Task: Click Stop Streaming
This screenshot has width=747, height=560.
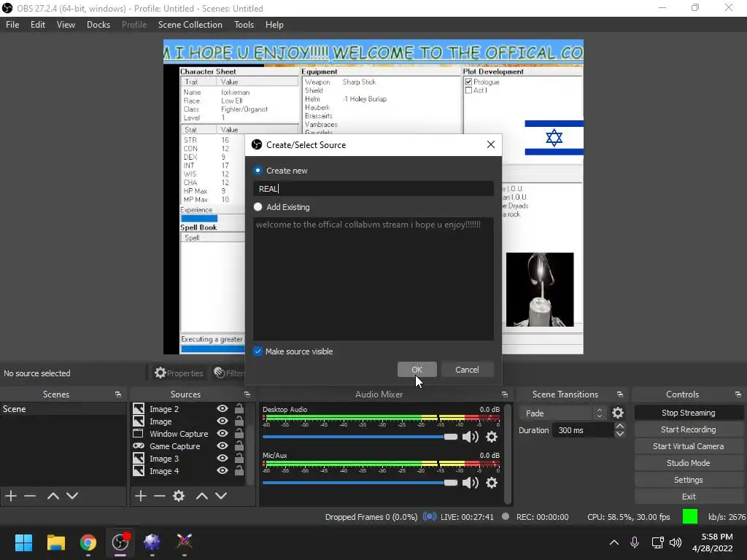Action: click(x=689, y=413)
